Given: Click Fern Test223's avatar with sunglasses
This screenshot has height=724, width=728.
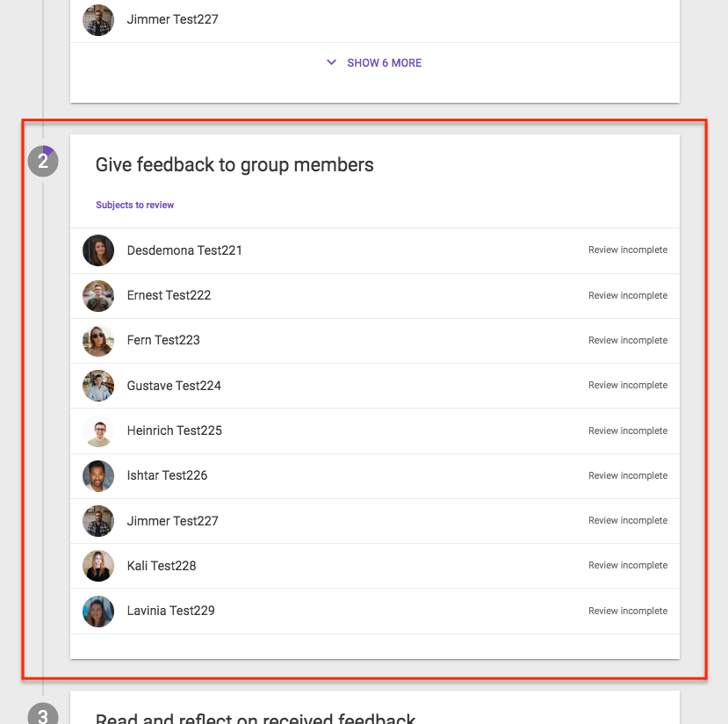Looking at the screenshot, I should click(x=98, y=341).
